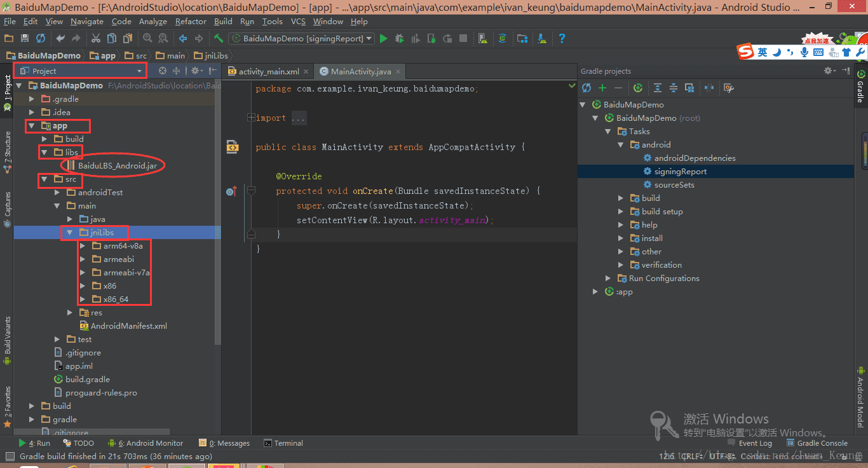Open the SDK Manager icon
This screenshot has height=468, width=868.
point(542,39)
